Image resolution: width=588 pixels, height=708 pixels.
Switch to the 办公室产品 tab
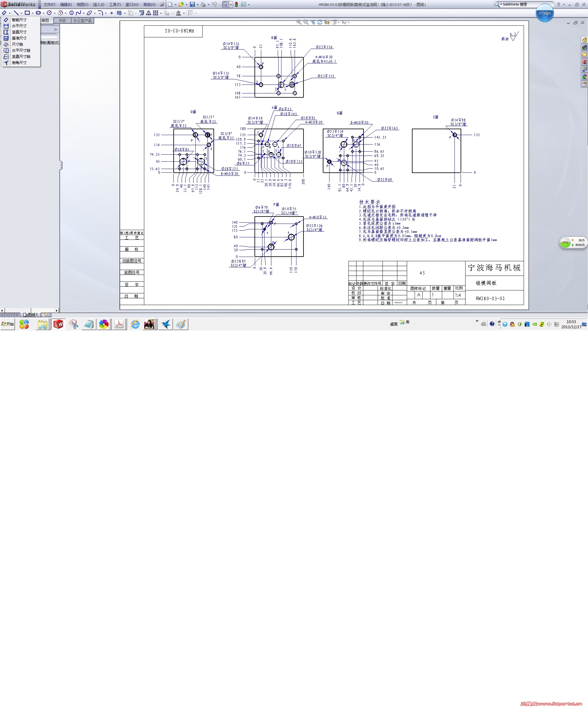click(x=83, y=21)
